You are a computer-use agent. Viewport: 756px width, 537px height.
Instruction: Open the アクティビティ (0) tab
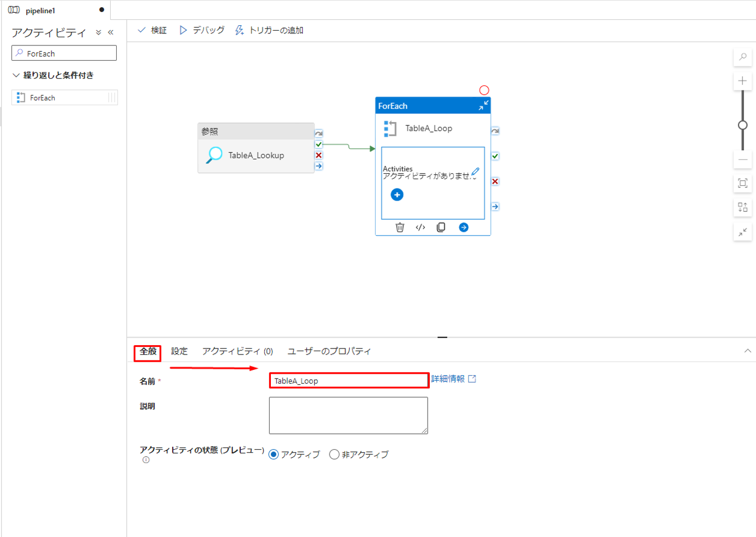(237, 351)
